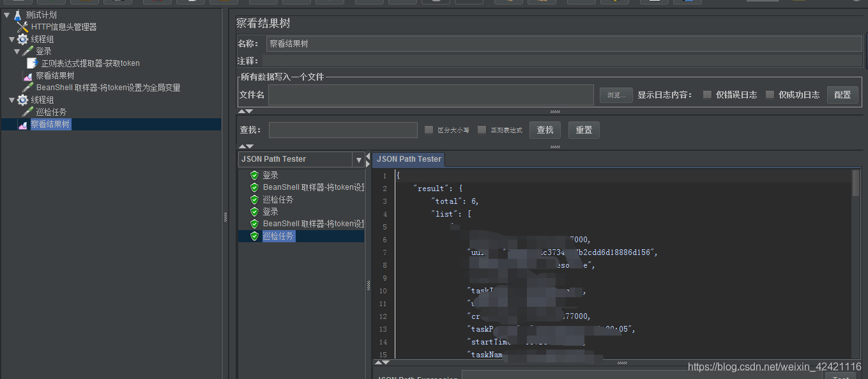
Task: Select gear icon of 线程组 containing 登录
Action: pos(22,39)
